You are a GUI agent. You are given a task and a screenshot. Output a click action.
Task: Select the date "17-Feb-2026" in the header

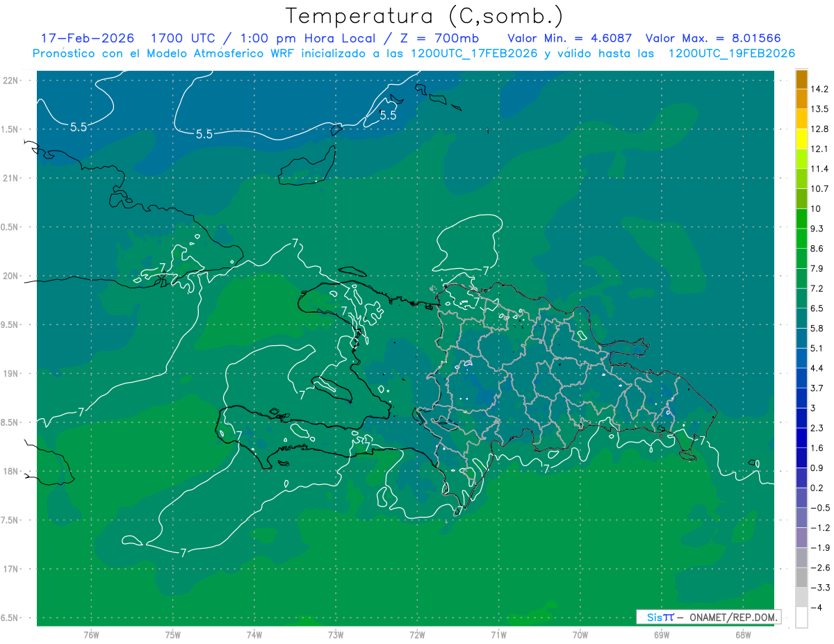point(88,38)
